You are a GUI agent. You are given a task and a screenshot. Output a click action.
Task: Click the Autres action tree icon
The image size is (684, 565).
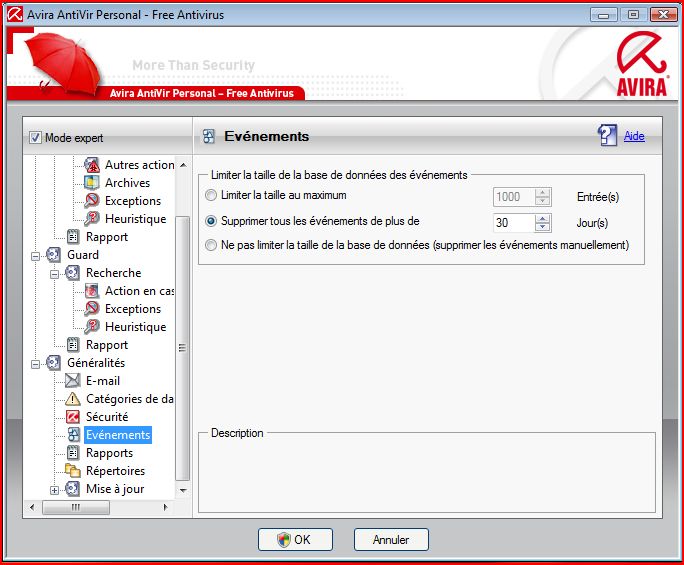92,165
